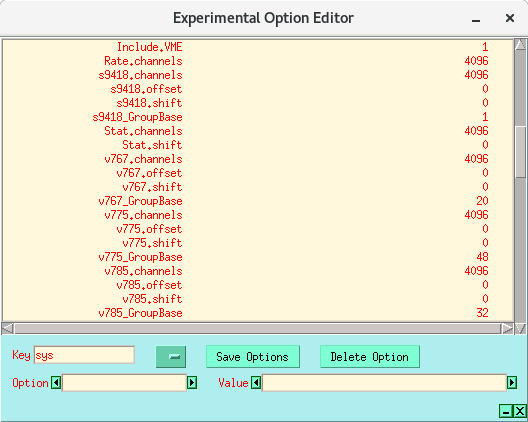This screenshot has height=422, width=528.
Task: Click Save Options button
Action: point(253,357)
